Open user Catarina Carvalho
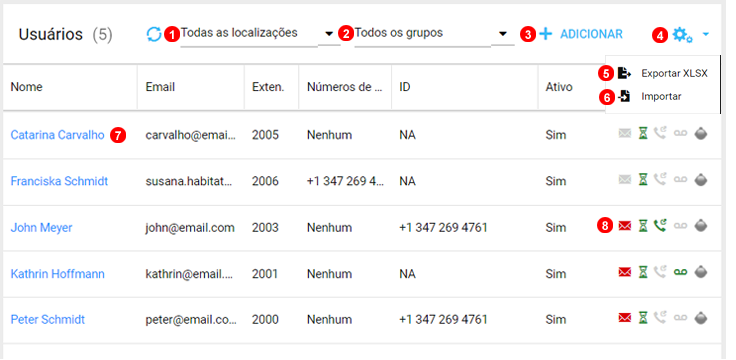Screen dimensions: 736x360 pos(57,135)
